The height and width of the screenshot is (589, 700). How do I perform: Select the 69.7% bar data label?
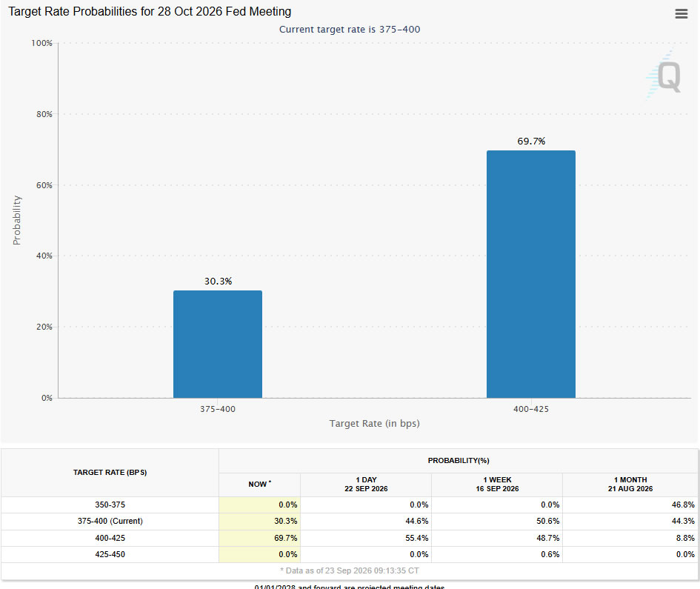coord(531,141)
